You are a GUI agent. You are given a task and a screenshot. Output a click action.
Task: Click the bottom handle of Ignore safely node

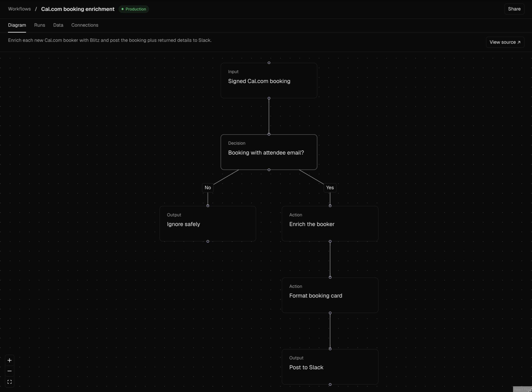click(x=208, y=241)
